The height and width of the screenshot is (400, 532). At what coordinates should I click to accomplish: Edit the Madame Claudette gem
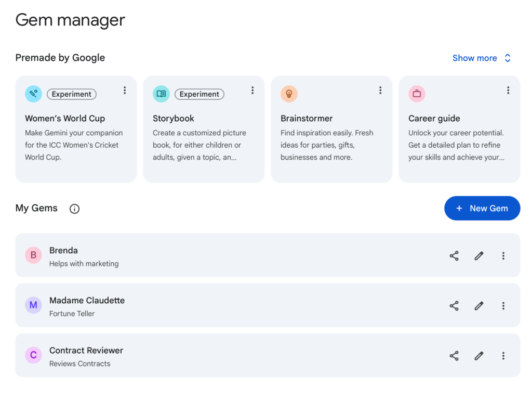pyautogui.click(x=479, y=306)
